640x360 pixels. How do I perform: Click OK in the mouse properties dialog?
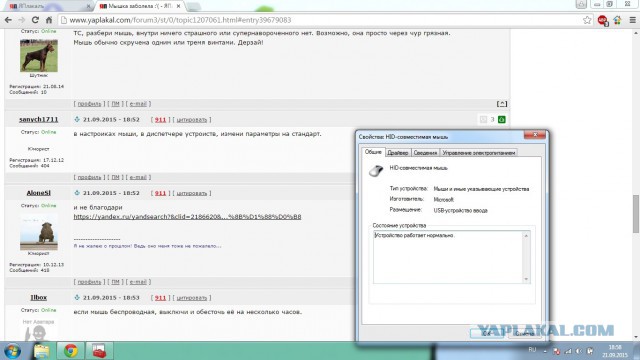coord(487,333)
